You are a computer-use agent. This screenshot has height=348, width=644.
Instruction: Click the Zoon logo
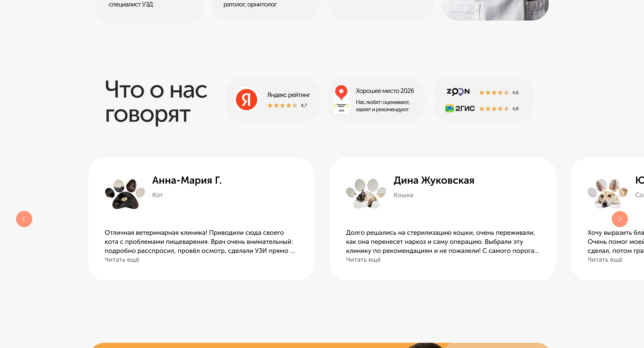(x=458, y=92)
